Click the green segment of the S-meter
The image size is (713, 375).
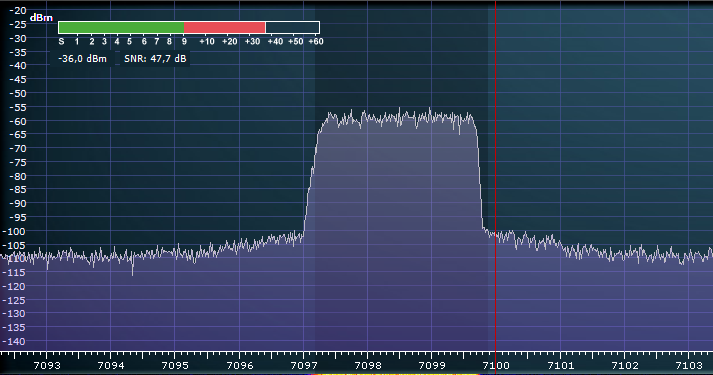pyautogui.click(x=121, y=27)
